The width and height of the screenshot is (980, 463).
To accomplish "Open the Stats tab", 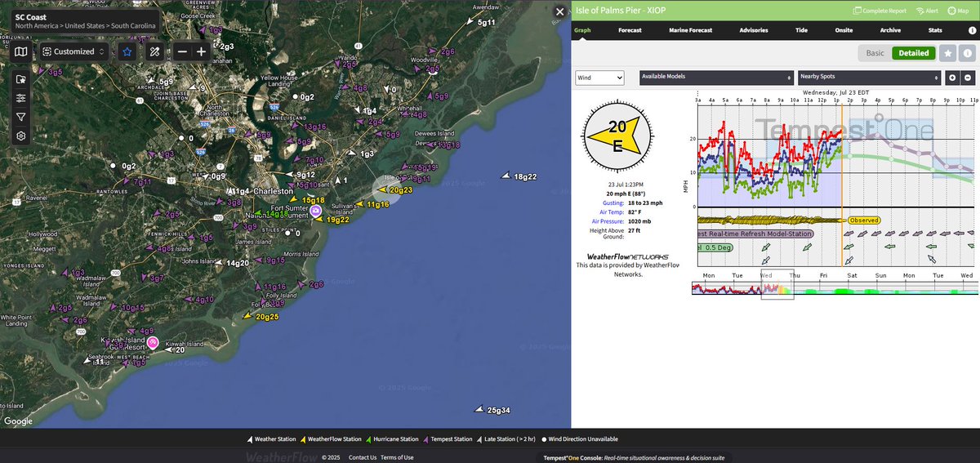I will tap(935, 30).
